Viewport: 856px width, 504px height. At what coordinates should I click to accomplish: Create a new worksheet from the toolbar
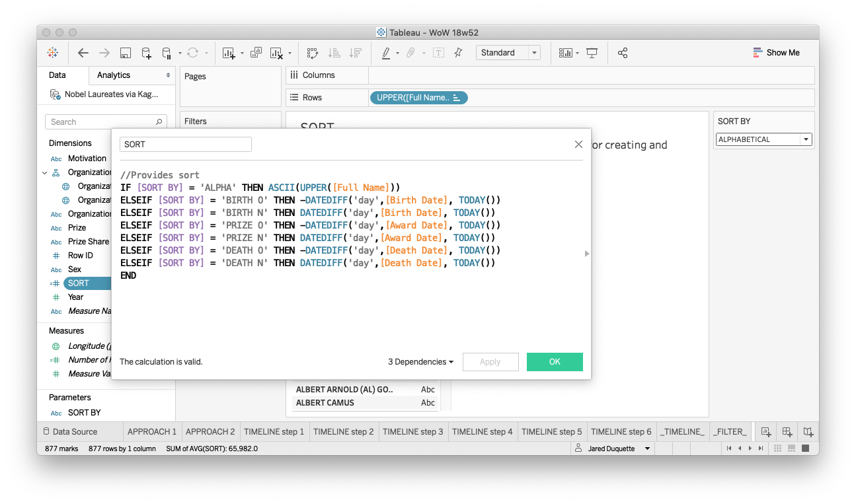229,53
